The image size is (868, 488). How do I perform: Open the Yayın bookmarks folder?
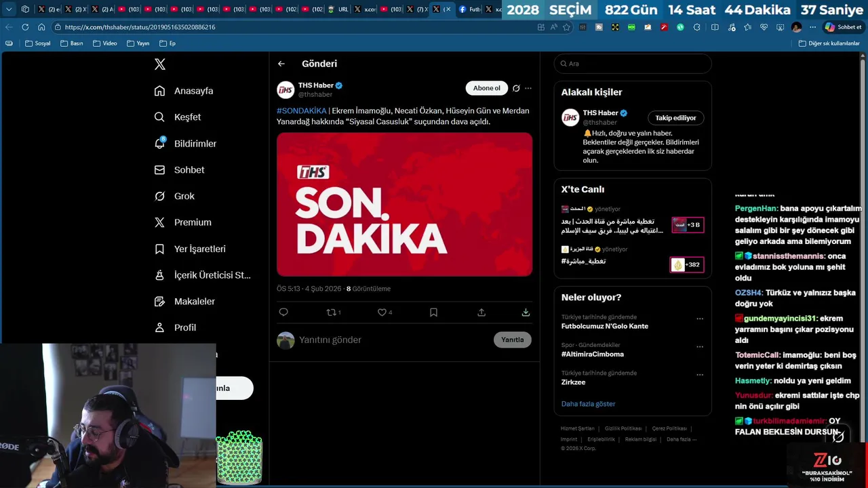[138, 43]
